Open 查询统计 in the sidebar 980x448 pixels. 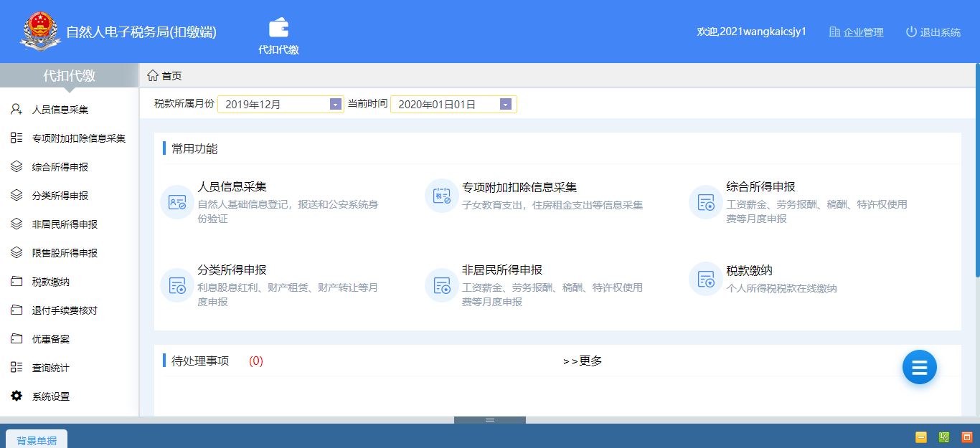50,368
